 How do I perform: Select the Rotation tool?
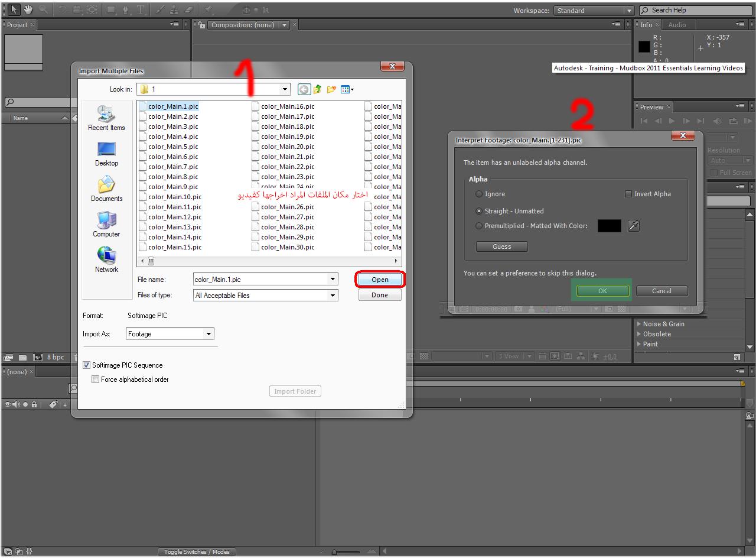(x=62, y=9)
